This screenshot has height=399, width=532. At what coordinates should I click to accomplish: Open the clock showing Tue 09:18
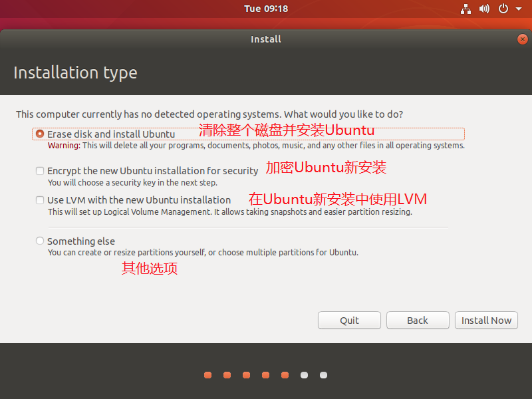click(266, 9)
